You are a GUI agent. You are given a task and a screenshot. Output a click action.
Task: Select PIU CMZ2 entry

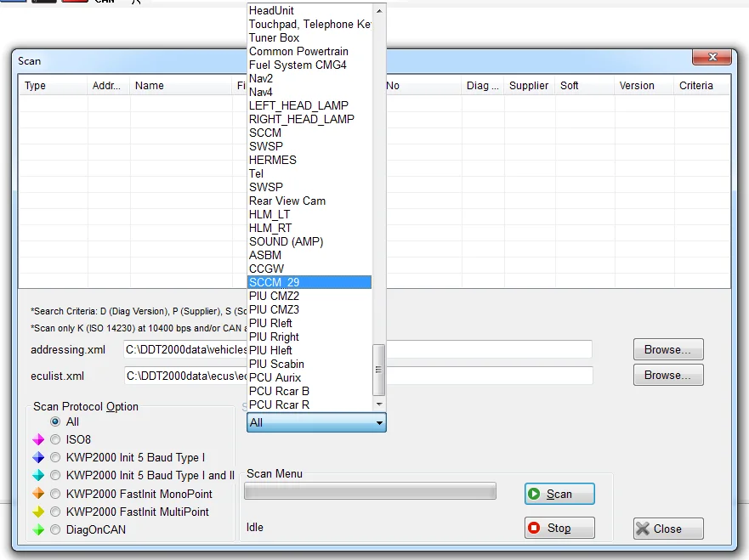(309, 296)
